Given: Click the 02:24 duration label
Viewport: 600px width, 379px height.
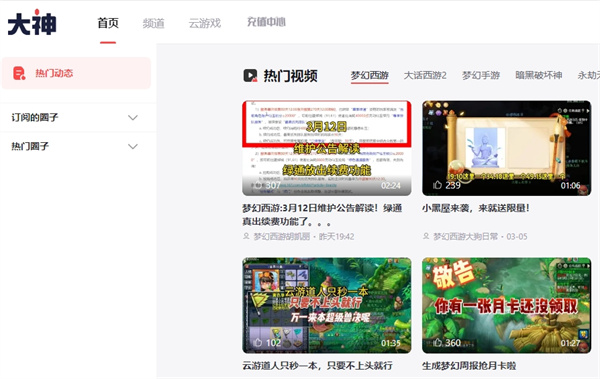Looking at the screenshot, I should pyautogui.click(x=391, y=186).
